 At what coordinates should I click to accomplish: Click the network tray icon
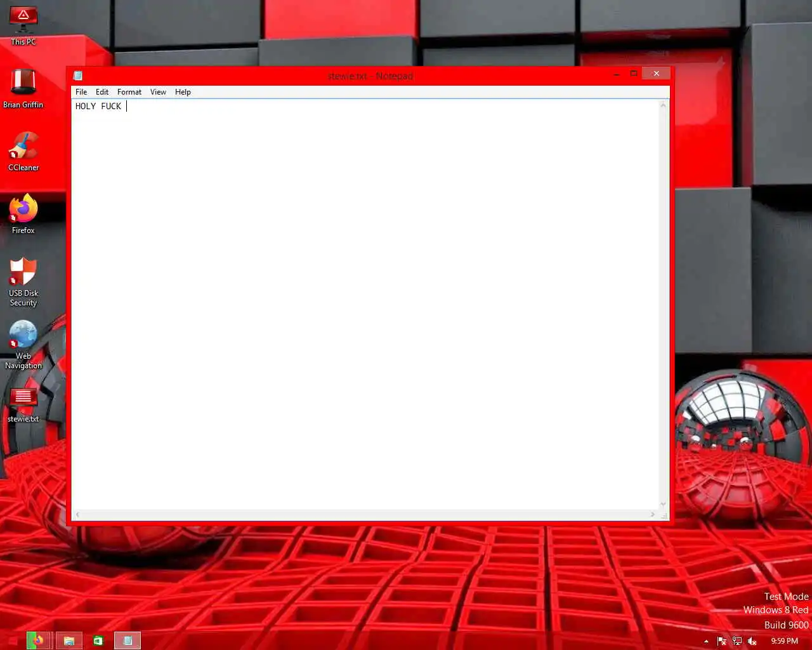(x=737, y=641)
